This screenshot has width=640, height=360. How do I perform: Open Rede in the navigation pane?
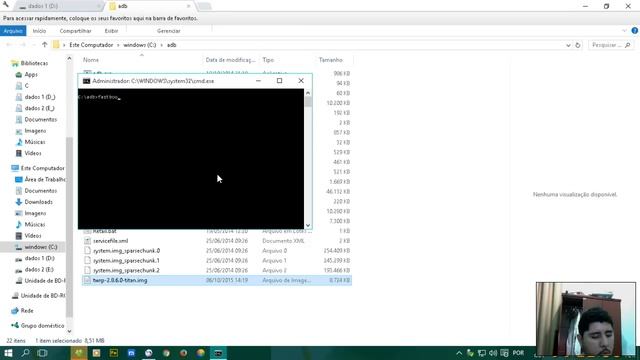point(27,311)
